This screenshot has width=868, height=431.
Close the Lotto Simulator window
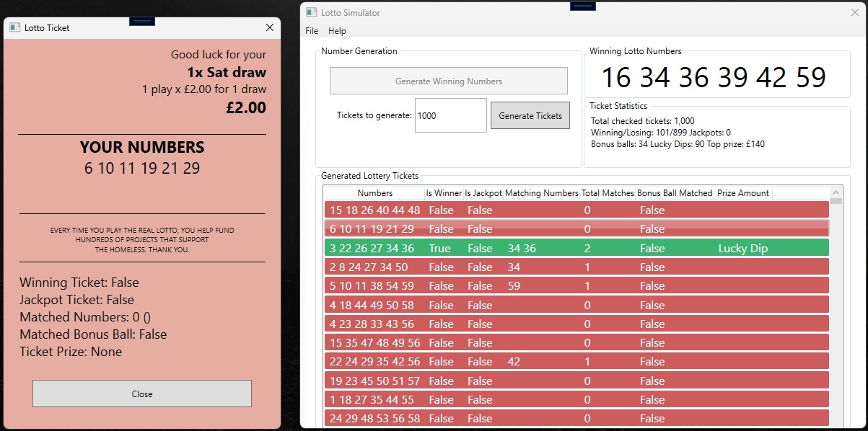[855, 13]
